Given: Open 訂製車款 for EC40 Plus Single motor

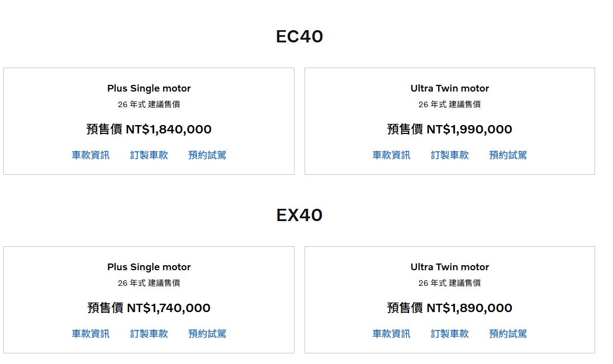Looking at the screenshot, I should [x=149, y=155].
